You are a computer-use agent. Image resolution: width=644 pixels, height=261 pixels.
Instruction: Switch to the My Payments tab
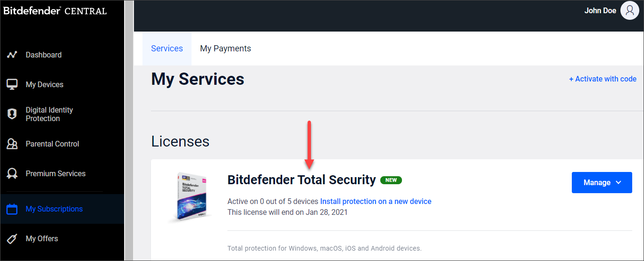[226, 49]
